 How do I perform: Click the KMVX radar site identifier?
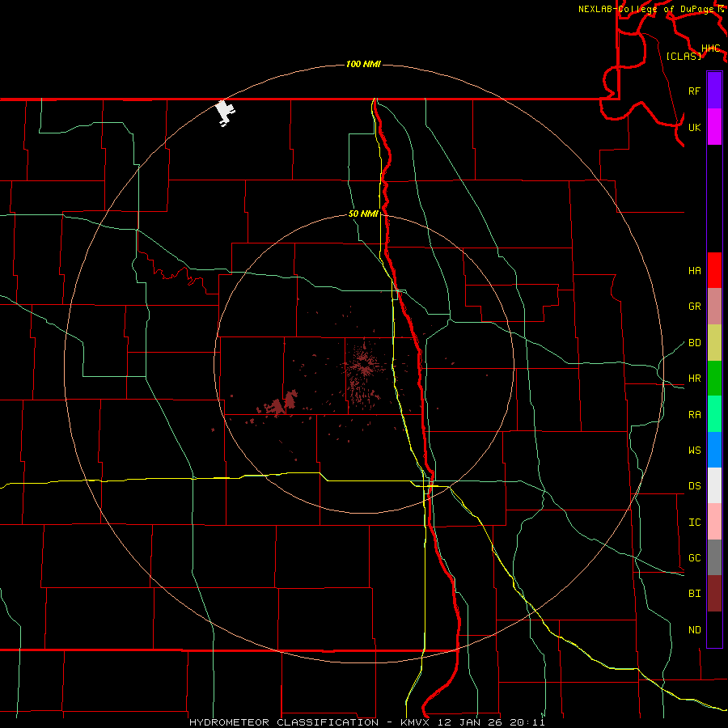(x=417, y=722)
